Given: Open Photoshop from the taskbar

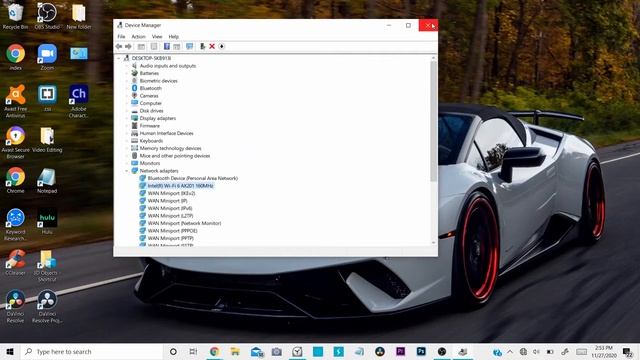Looking at the screenshot, I should (421, 351).
